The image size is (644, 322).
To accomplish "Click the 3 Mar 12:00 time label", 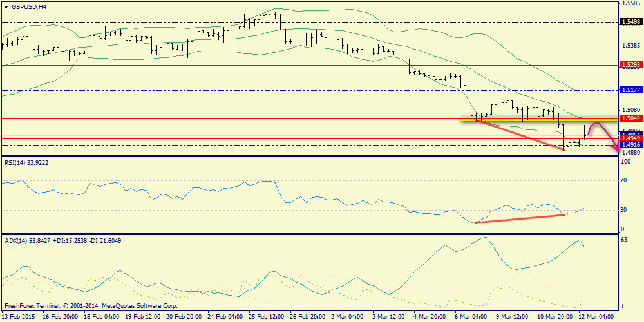I will tap(389, 317).
